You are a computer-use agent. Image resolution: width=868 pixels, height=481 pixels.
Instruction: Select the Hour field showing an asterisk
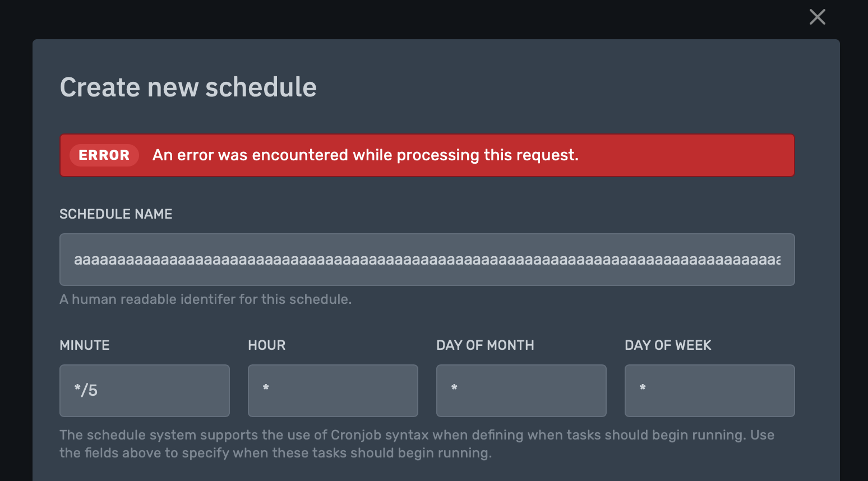(x=333, y=391)
